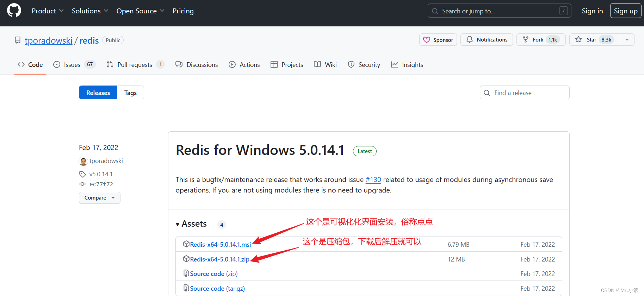Click the file-zip icon for Source code (zip)
The height and width of the screenshot is (296, 644).
pyautogui.click(x=186, y=273)
